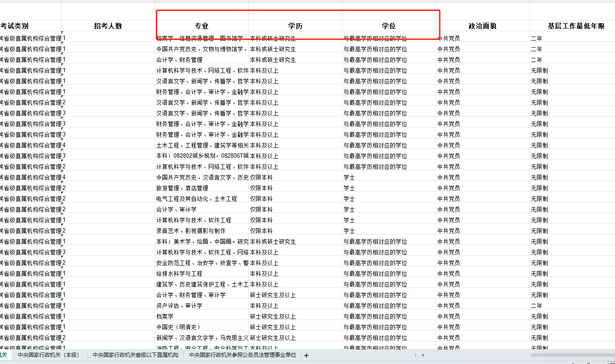This screenshot has width=615, height=364.
Task: Click the left tab-navigation arrow near sheet tabs
Action: 422,356
